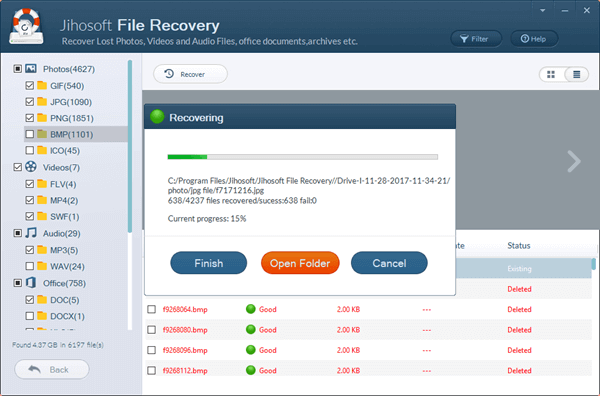Uncheck the DOC(5) checkbox

pos(29,300)
